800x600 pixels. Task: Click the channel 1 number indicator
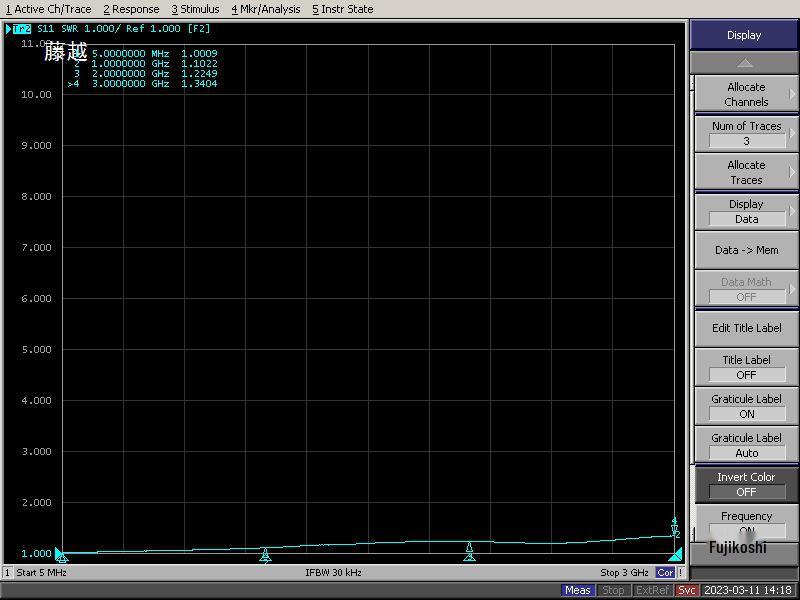(x=8, y=572)
